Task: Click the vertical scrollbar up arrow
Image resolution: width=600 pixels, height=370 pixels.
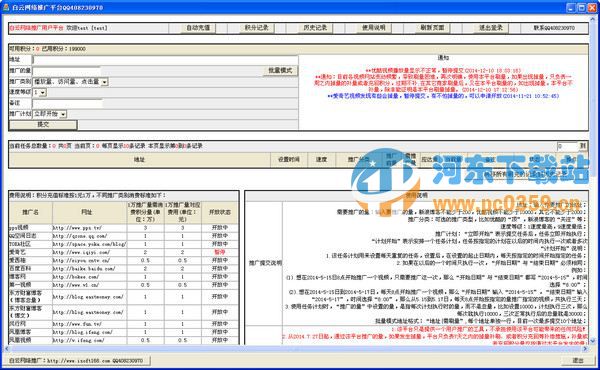Action: pos(593,18)
